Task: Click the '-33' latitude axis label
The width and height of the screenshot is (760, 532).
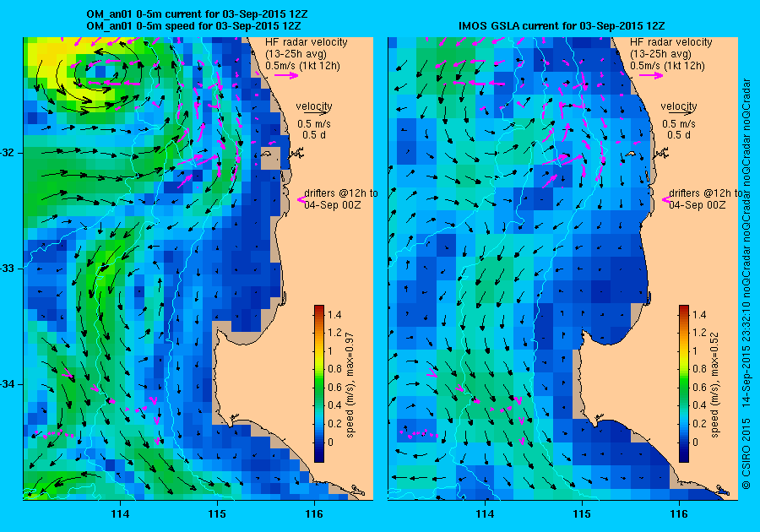Action: (x=8, y=269)
